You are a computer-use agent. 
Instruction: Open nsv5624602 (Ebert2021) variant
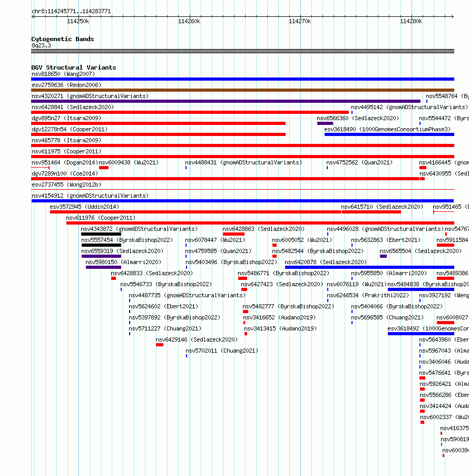point(163,307)
